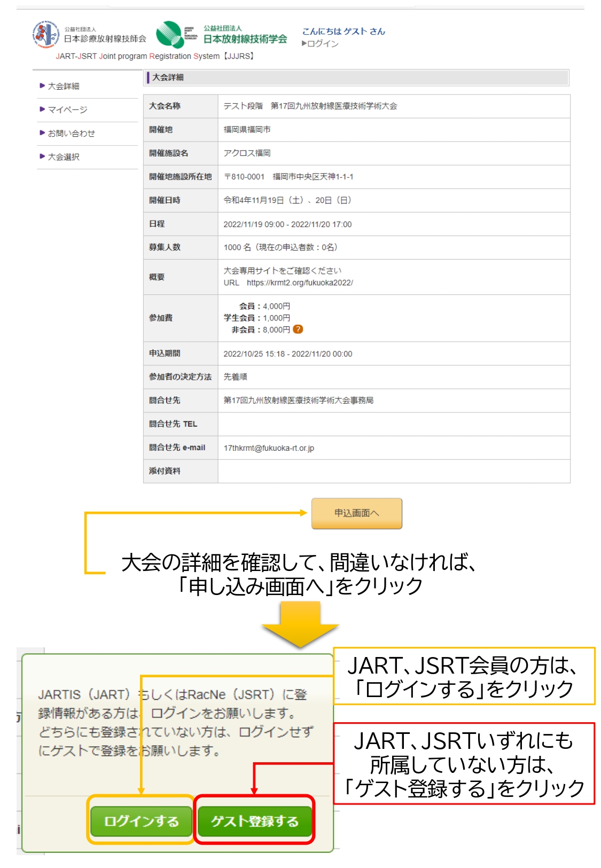Image resolution: width=601 pixels, height=868 pixels.
Task: Click the JJJRS system title text
Action: click(x=155, y=56)
